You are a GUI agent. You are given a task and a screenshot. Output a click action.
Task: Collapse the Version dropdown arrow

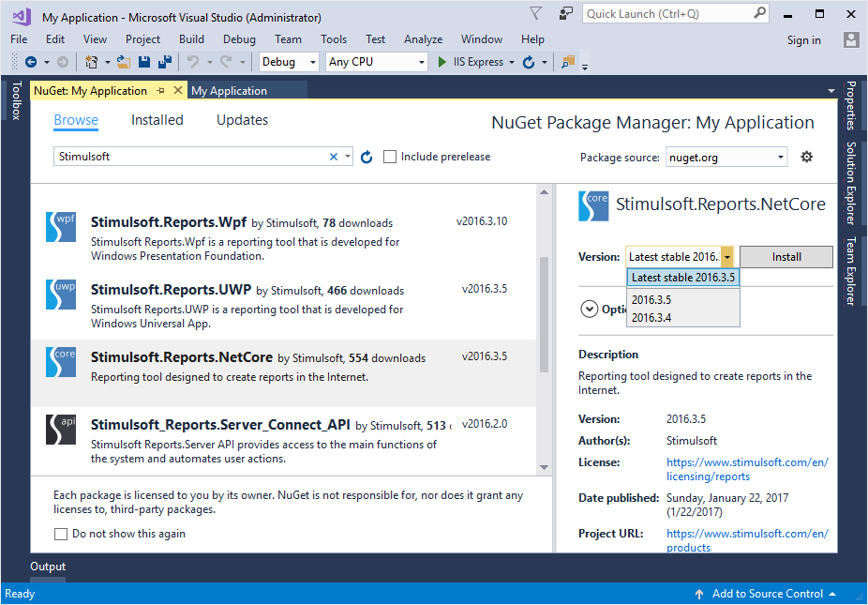(x=727, y=257)
